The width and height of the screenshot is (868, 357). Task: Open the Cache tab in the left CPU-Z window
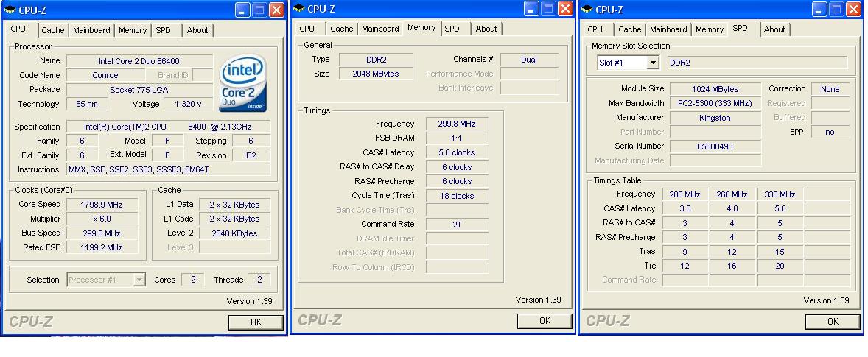[52, 30]
